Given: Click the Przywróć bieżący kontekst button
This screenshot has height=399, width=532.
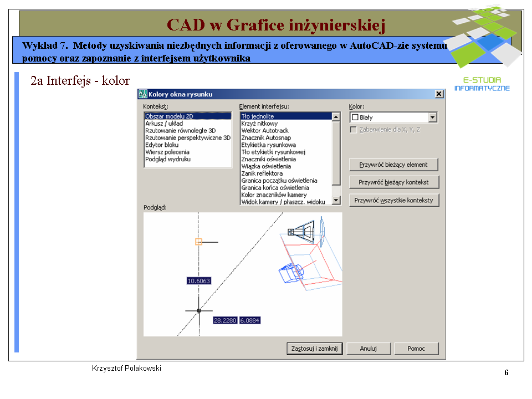Looking at the screenshot, I should click(393, 182).
